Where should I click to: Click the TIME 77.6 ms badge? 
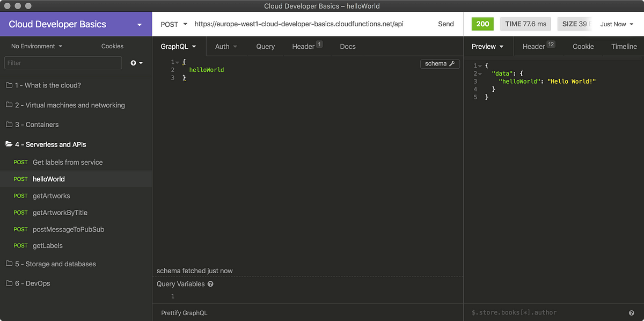[526, 24]
